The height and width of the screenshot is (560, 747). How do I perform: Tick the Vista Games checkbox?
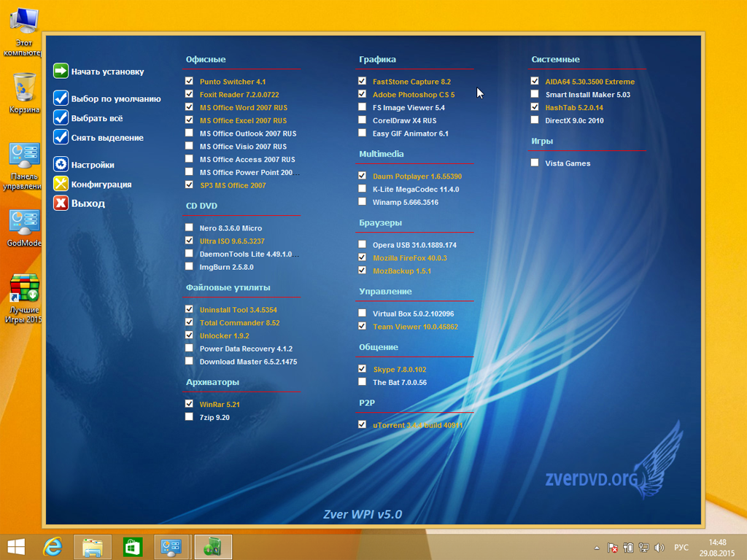tap(535, 163)
